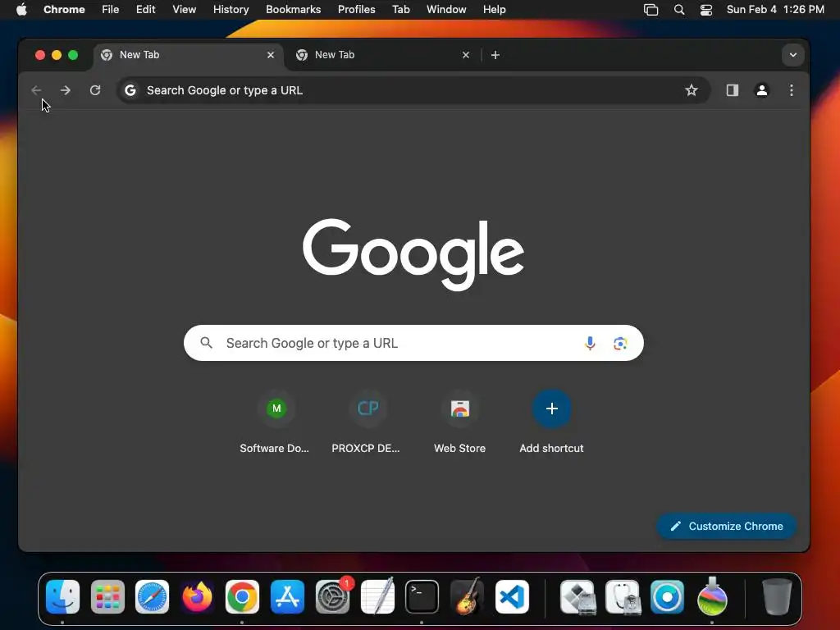The height and width of the screenshot is (630, 840).
Task: Open Finder from the Dock
Action: 62,597
